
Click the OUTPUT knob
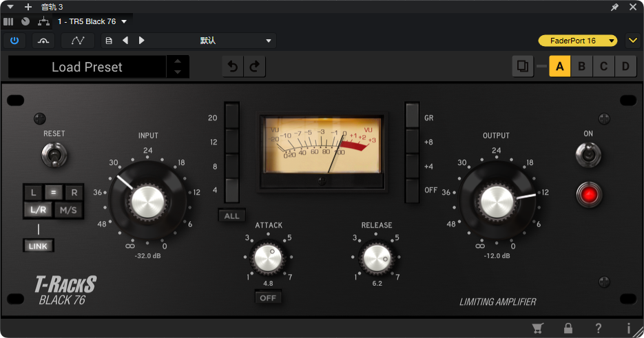497,202
